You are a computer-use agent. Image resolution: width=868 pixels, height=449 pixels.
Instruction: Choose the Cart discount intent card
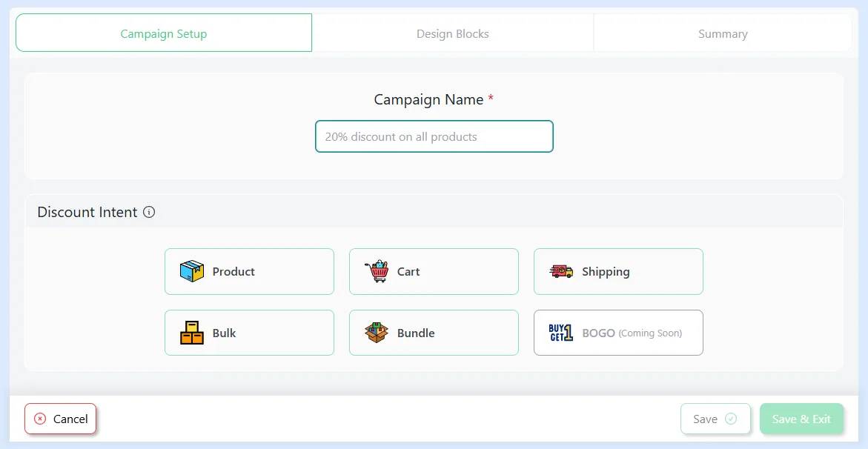click(x=434, y=271)
